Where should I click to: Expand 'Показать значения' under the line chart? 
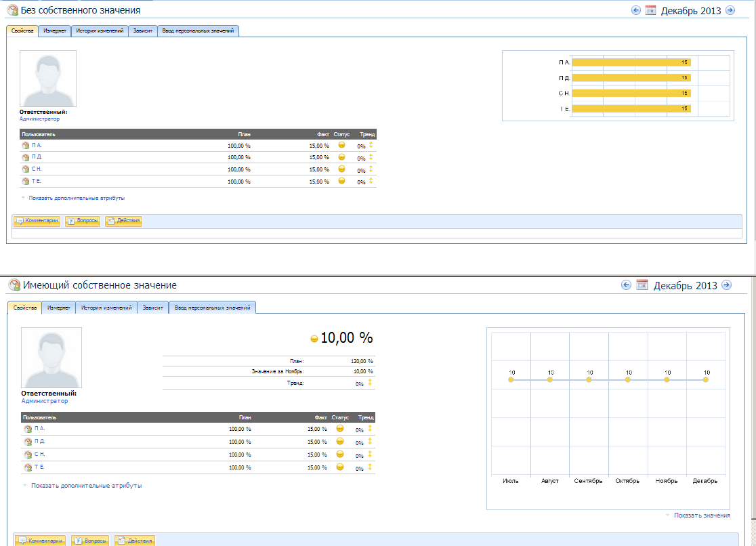coord(701,516)
